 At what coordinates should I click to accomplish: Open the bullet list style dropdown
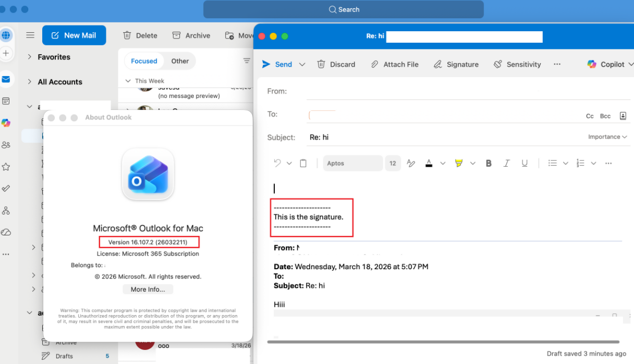565,163
